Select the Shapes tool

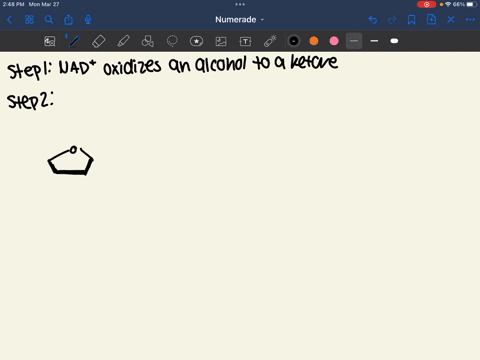click(x=148, y=41)
